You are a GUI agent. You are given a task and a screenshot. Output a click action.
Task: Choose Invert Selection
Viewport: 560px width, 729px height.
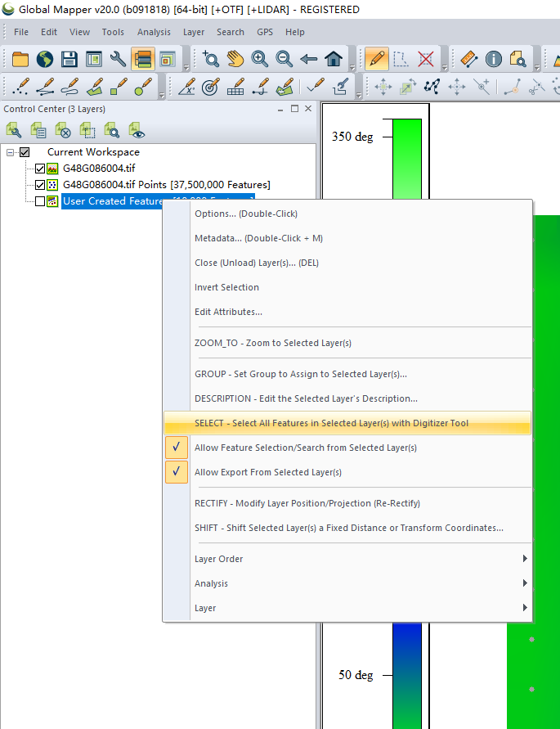click(347, 287)
